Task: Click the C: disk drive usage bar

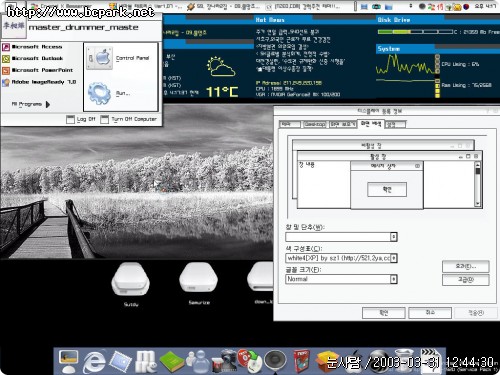Action: [x=415, y=32]
